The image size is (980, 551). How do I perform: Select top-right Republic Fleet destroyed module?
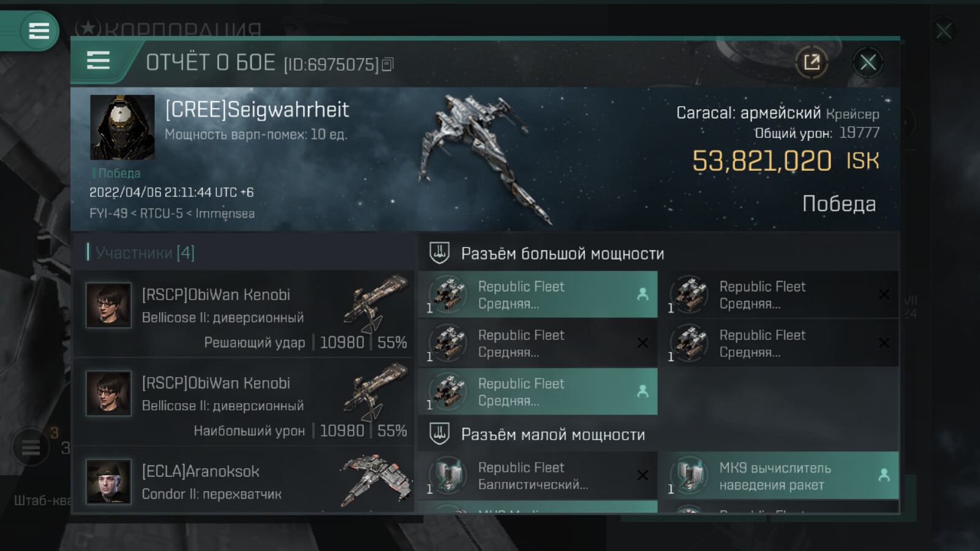click(779, 294)
